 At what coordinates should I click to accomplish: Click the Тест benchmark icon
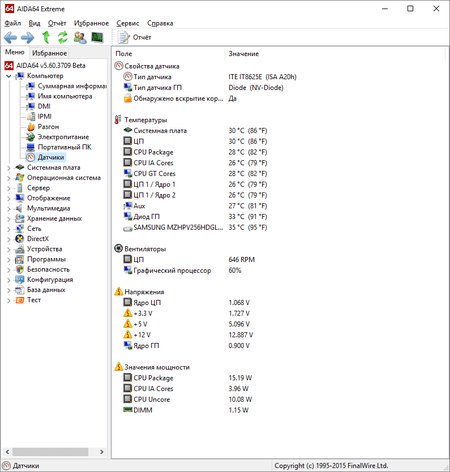click(x=20, y=300)
